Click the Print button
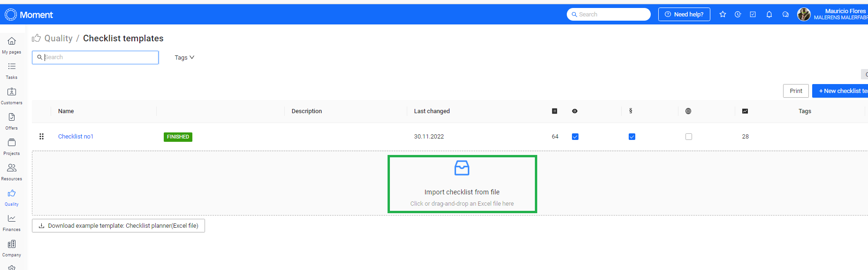The image size is (868, 270). click(795, 91)
